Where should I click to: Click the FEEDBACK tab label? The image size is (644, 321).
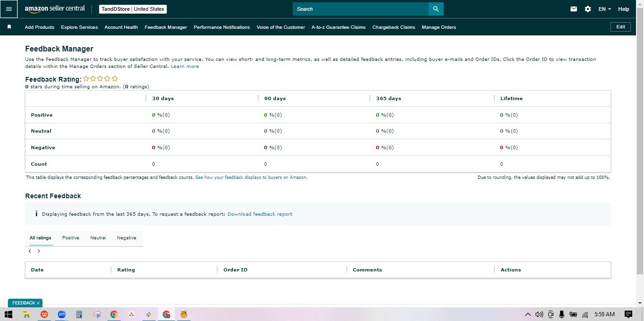(x=24, y=303)
